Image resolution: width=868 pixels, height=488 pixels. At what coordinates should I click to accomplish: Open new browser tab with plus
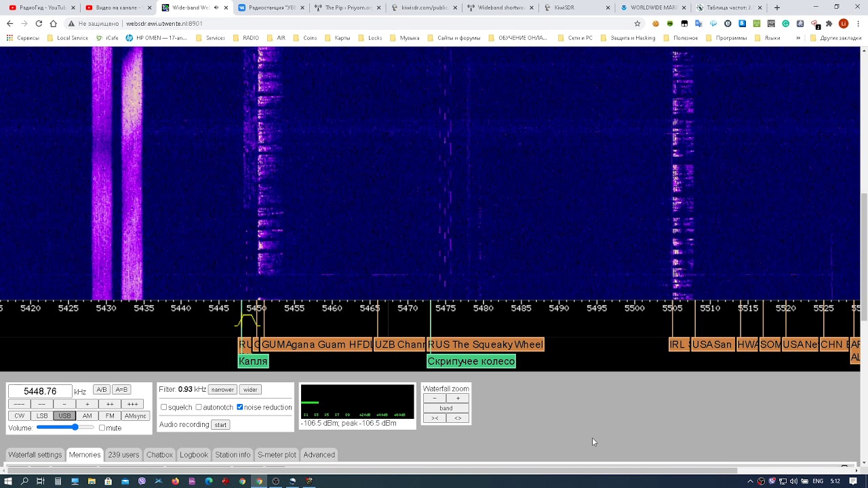[x=777, y=7]
